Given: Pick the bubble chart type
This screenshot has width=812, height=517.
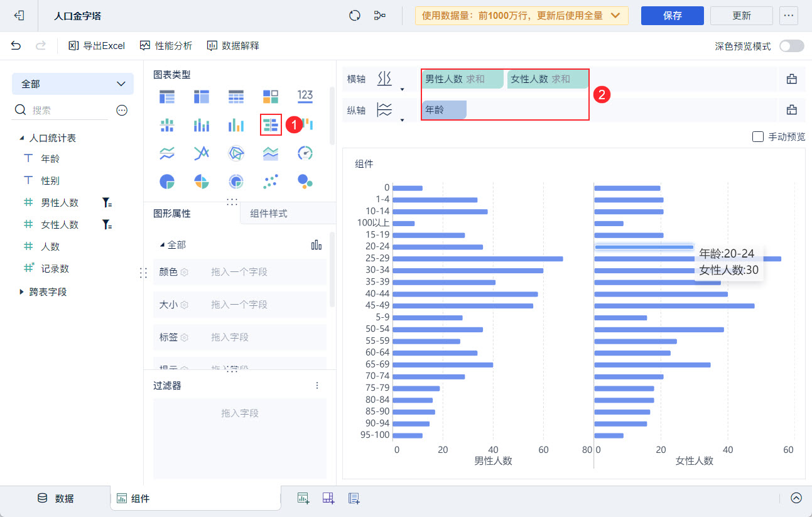Looking at the screenshot, I should (x=305, y=182).
